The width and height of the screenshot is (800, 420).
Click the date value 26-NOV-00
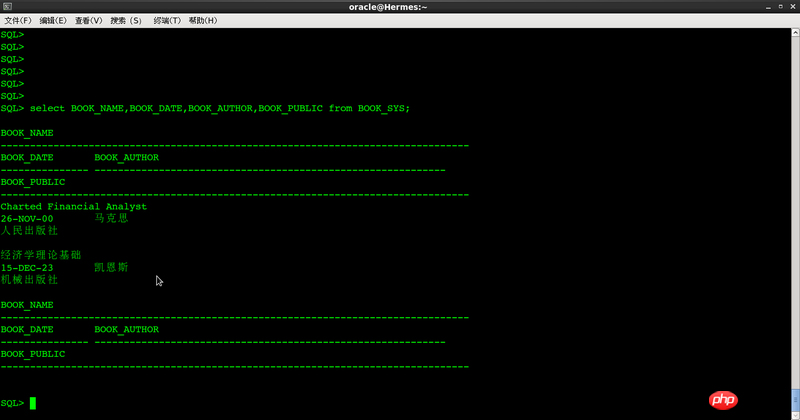pyautogui.click(x=27, y=219)
